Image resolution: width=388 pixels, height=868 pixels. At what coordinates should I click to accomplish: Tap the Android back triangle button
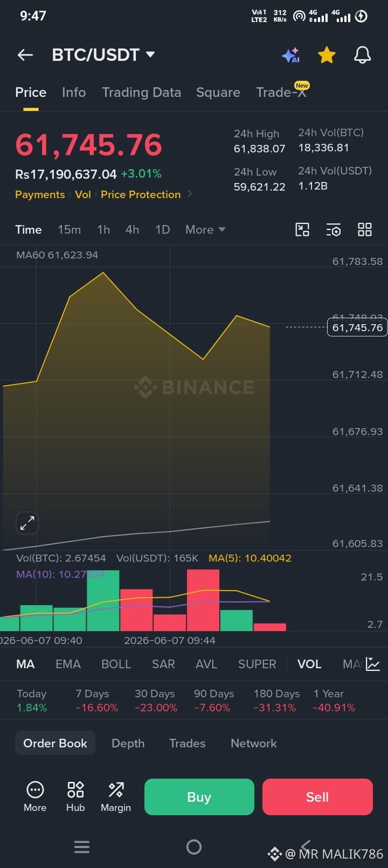point(306,846)
